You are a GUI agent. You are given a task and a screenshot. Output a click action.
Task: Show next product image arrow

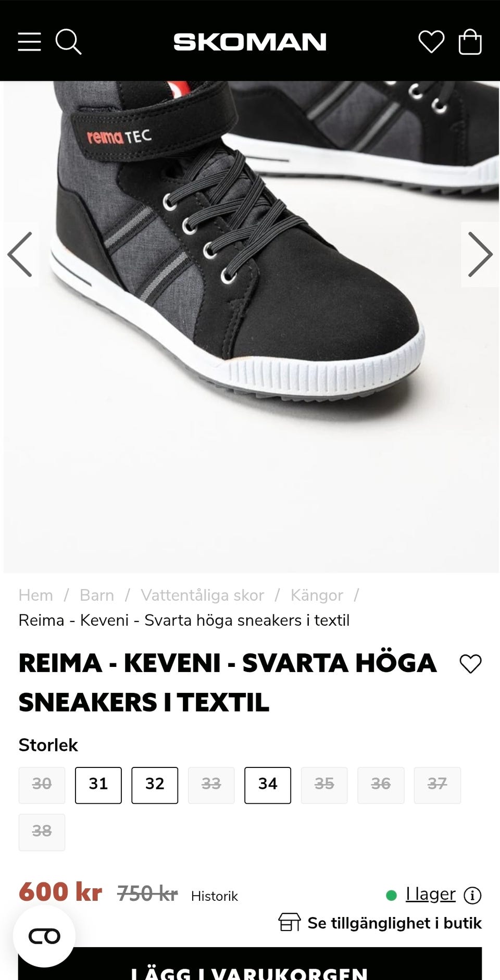(x=480, y=254)
